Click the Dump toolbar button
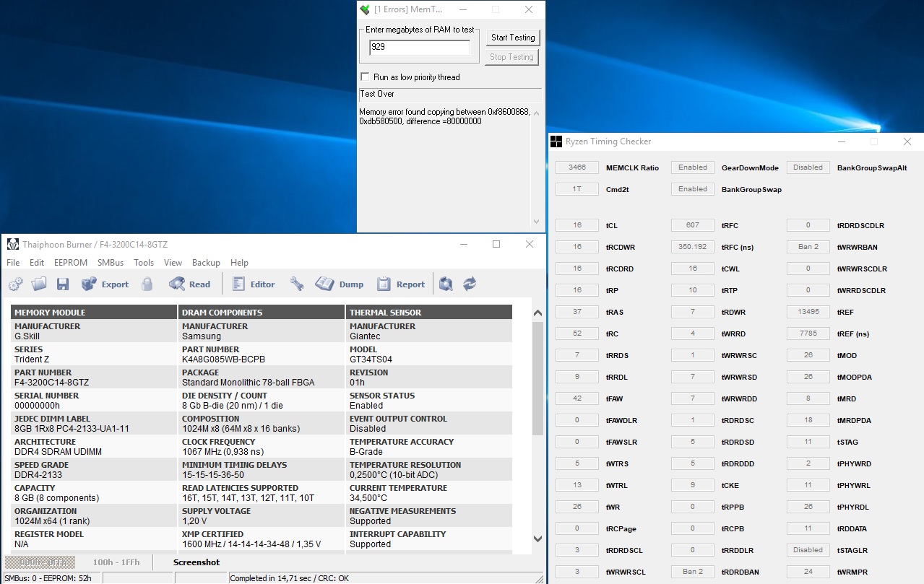The image size is (924, 584). 340,284
